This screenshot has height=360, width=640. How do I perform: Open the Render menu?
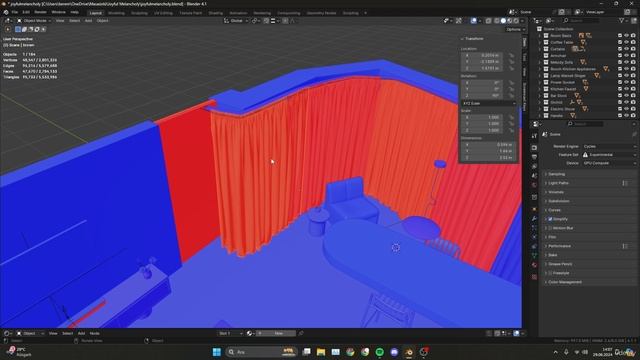40,12
